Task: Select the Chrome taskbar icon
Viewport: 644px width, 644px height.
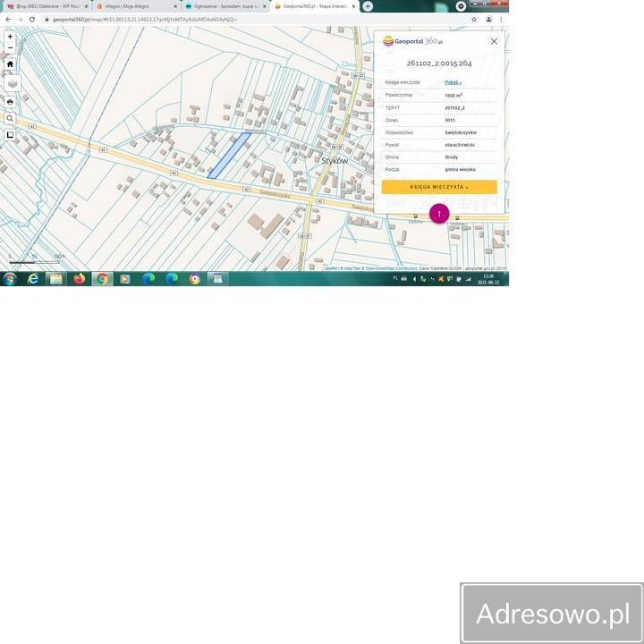Action: point(102,279)
